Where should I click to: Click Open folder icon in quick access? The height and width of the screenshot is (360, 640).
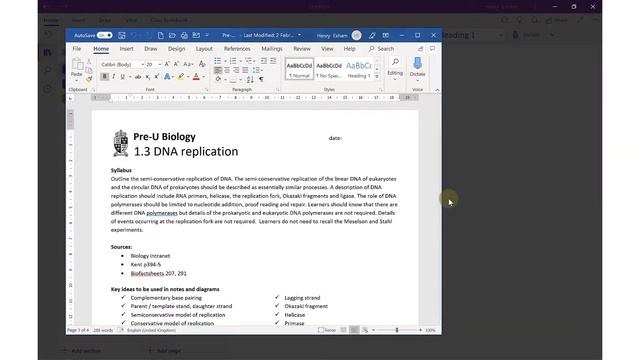point(172,36)
